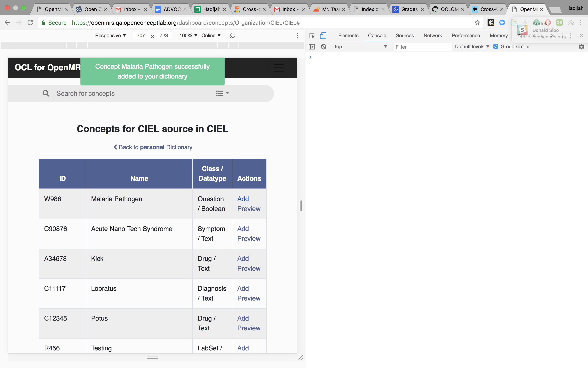Open the Online throttling dropdown
This screenshot has height=368, width=588.
211,36
